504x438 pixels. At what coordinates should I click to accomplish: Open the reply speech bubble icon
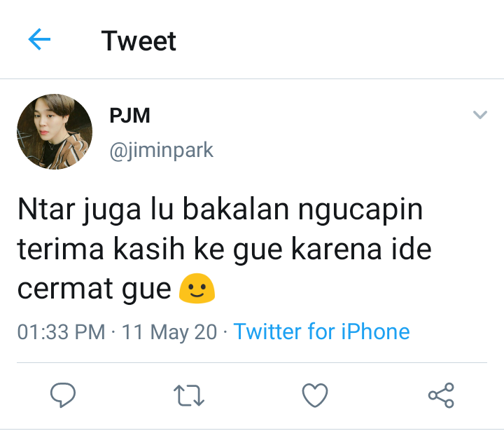click(63, 395)
